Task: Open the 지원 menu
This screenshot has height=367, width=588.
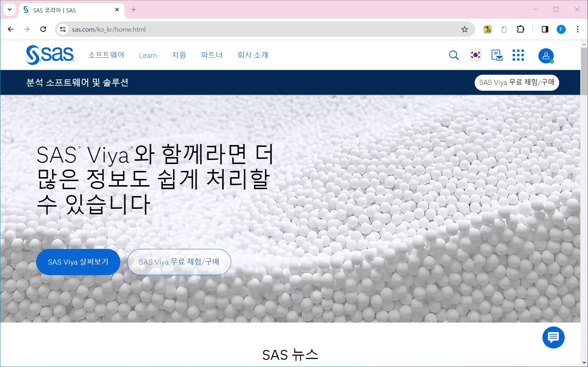Action: 179,55
